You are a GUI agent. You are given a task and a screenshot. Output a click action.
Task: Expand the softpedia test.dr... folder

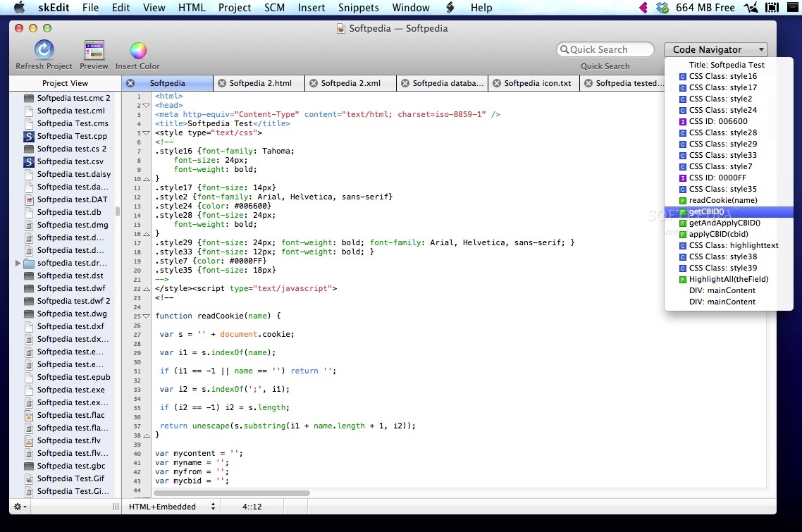[x=18, y=263]
